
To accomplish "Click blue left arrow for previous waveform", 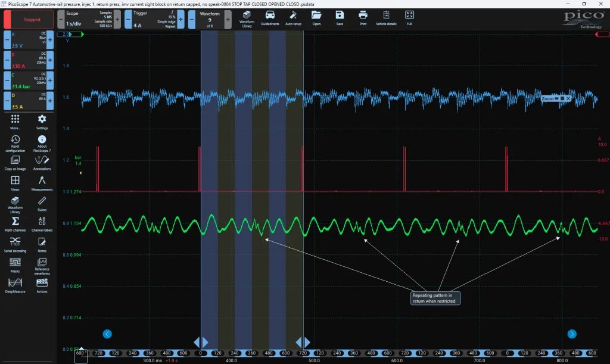I will pos(107,334).
